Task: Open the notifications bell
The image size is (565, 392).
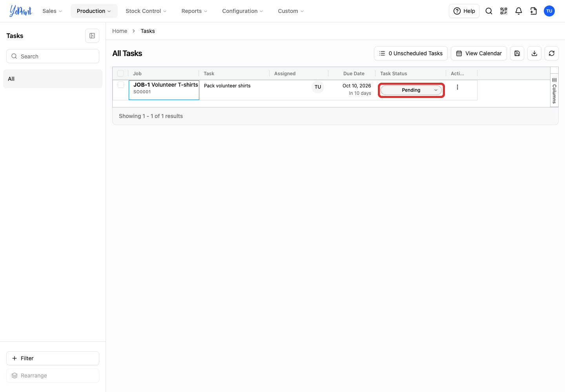Action: (x=519, y=11)
